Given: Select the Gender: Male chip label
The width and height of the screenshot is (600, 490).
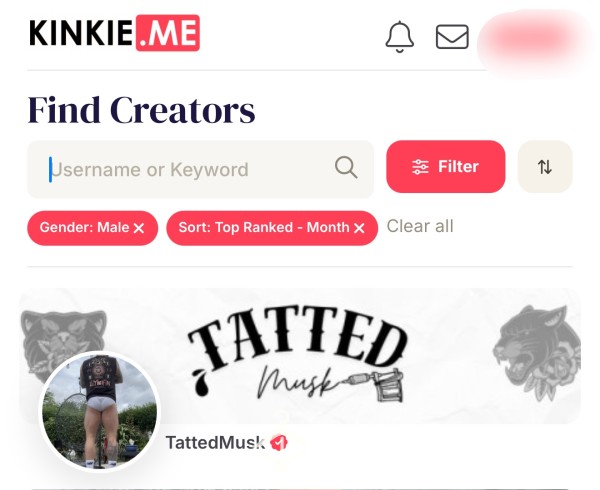Looking at the screenshot, I should [x=84, y=228].
